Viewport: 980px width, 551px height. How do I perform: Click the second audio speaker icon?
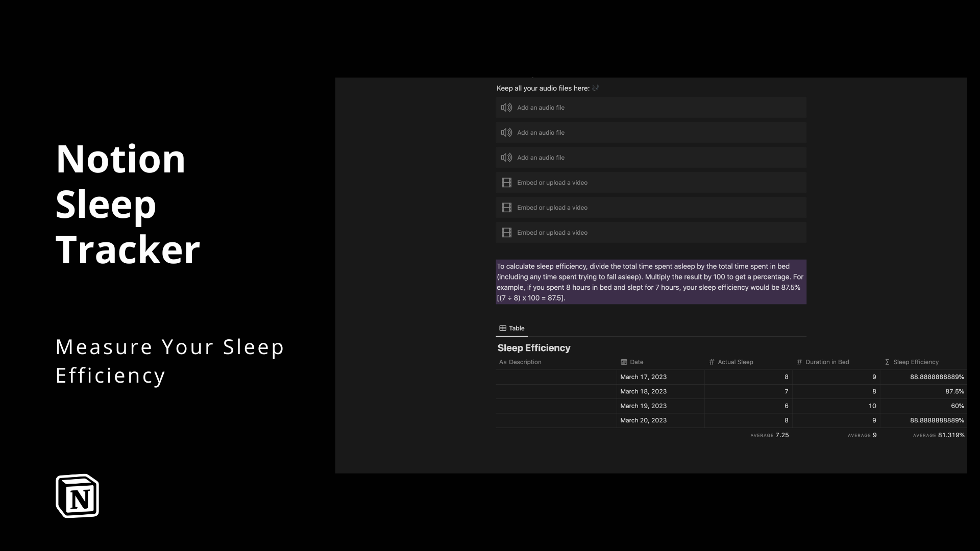[506, 133]
